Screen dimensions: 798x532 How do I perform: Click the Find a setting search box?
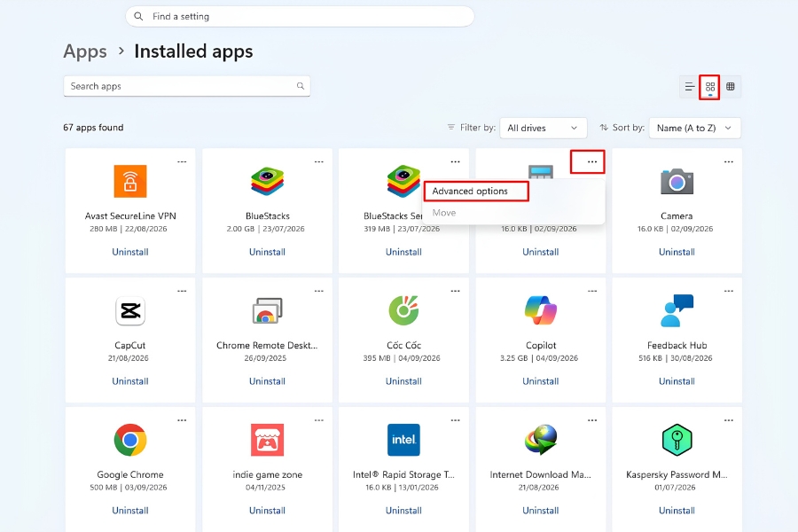tap(300, 16)
